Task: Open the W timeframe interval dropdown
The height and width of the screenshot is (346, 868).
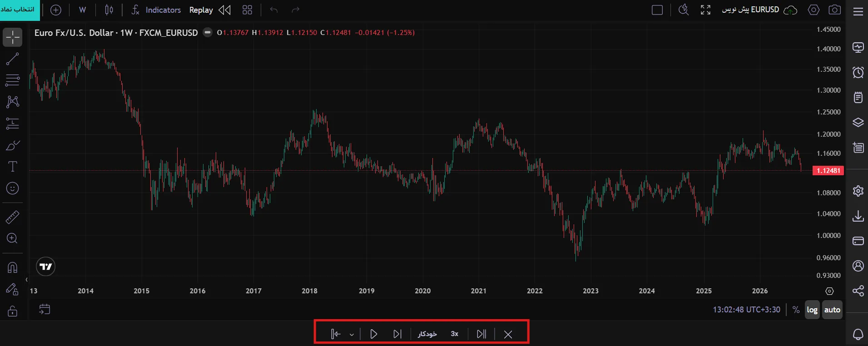Action: tap(82, 10)
